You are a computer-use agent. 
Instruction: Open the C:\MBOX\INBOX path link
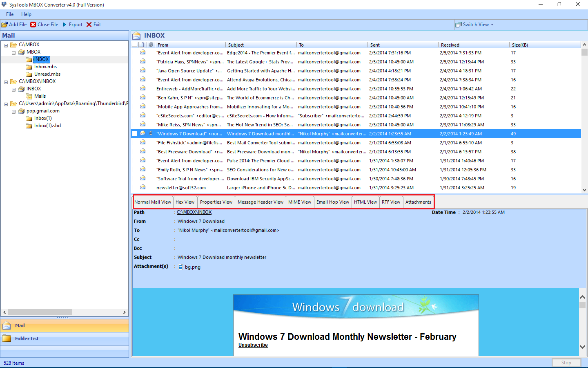(x=194, y=212)
